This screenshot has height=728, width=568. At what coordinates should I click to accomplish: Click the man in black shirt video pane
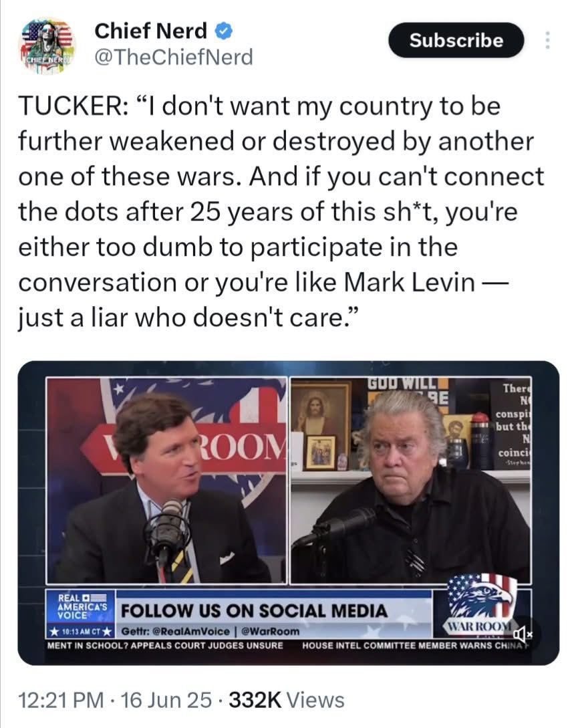[410, 480]
